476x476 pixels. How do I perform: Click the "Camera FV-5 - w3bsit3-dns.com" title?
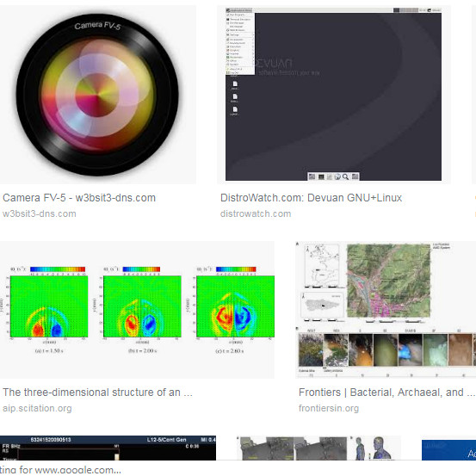(x=79, y=198)
